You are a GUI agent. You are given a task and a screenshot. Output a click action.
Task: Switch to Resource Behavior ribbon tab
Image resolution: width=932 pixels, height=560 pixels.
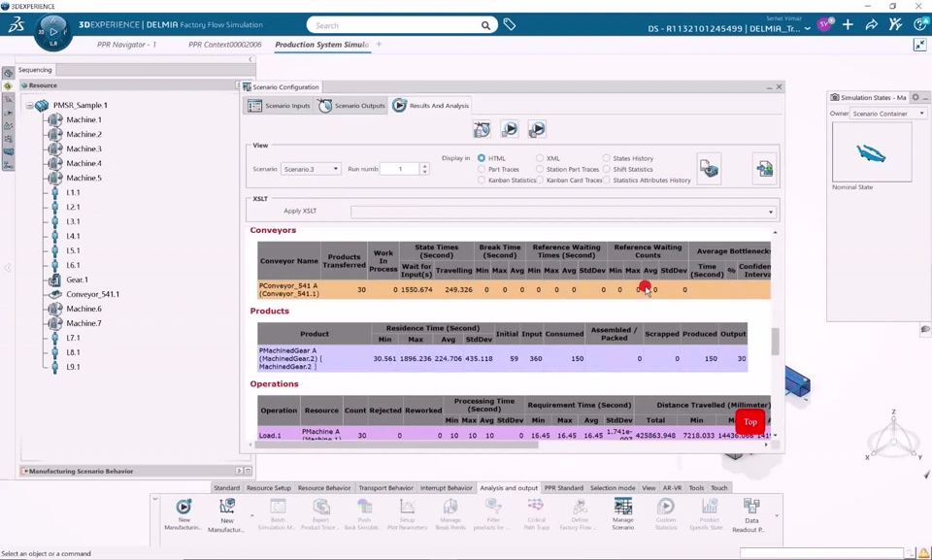[324, 487]
